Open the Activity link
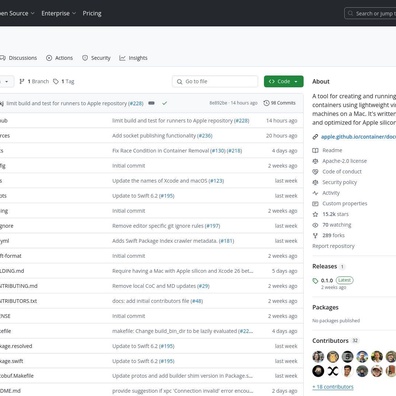The height and width of the screenshot is (396, 396). [331, 193]
